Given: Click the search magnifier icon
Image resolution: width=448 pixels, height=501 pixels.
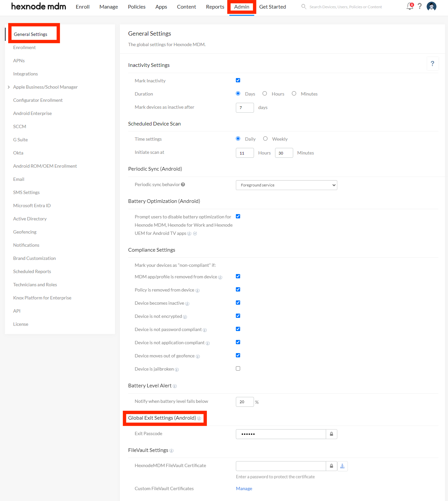Looking at the screenshot, I should 304,7.
